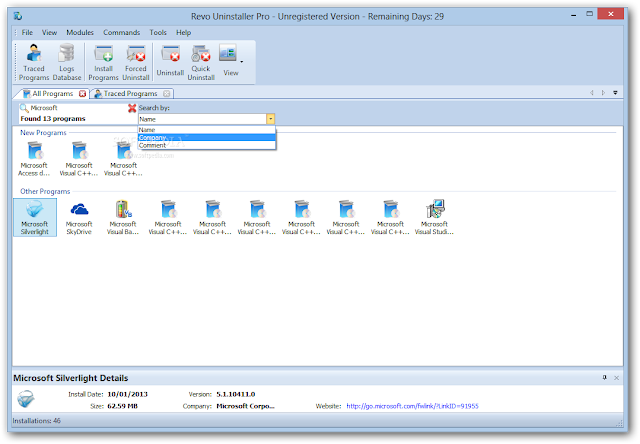Launch the Forced Uninstall tool
This screenshot has width=640, height=444.
point(136,62)
